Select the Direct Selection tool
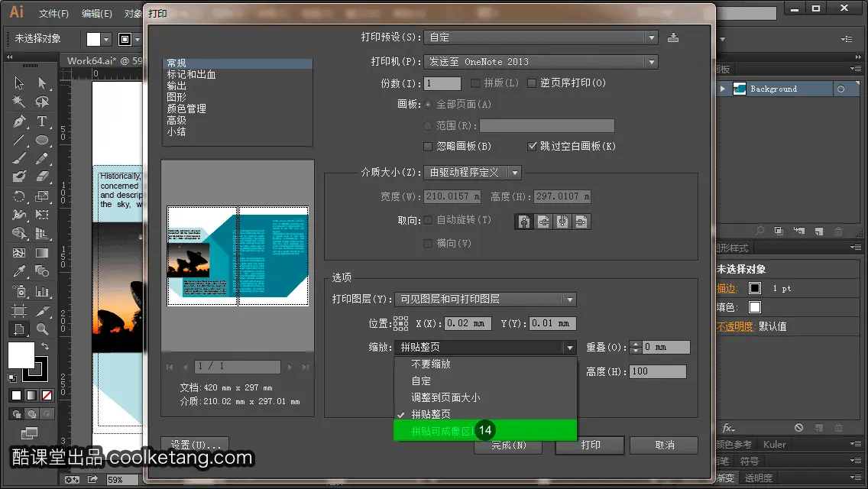The height and width of the screenshot is (489, 868). tap(42, 83)
